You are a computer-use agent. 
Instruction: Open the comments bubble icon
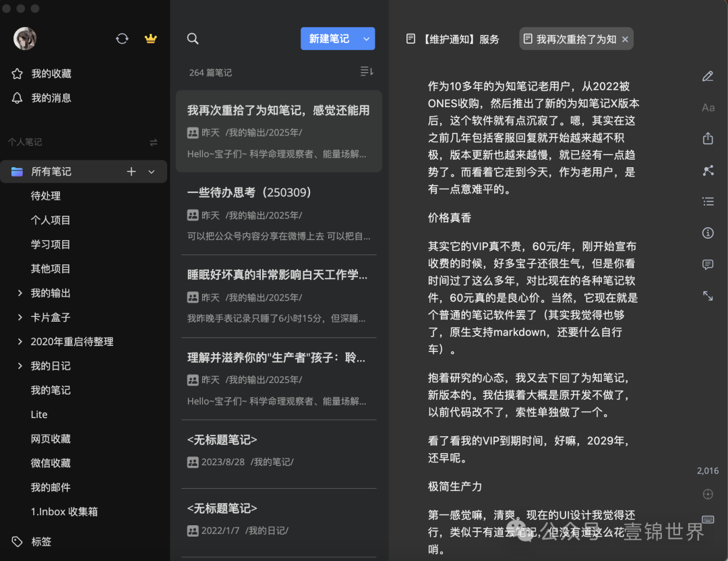click(708, 265)
